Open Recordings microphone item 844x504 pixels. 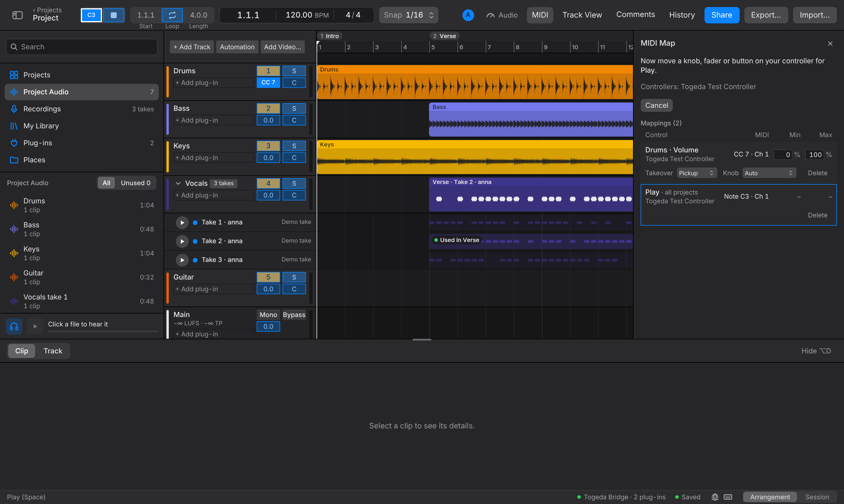pos(81,109)
